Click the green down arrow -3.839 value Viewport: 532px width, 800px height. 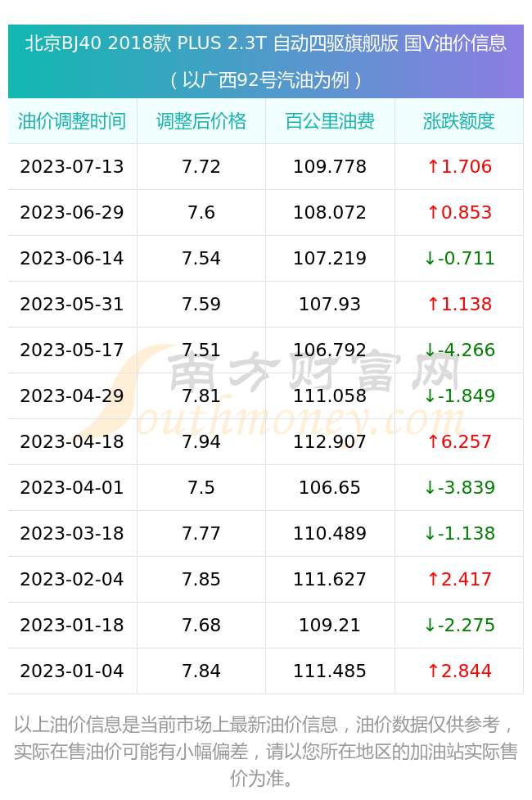[x=459, y=487]
